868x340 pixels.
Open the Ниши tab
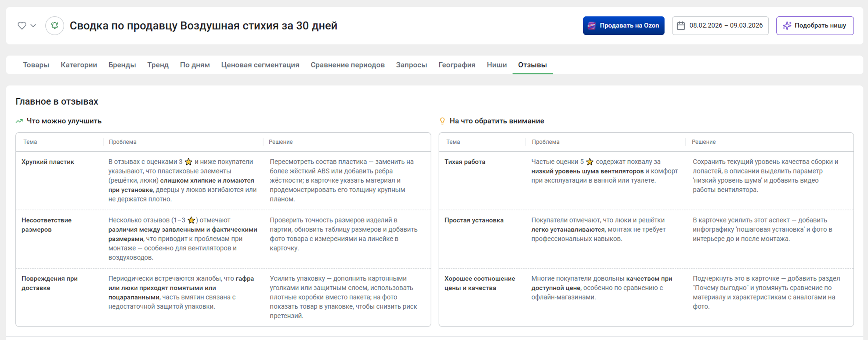pos(496,65)
